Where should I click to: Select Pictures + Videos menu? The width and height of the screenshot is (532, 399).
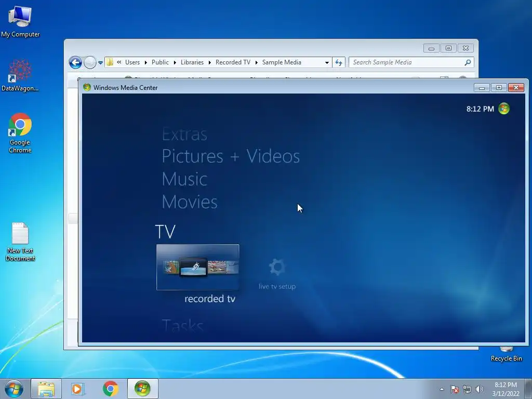click(231, 156)
